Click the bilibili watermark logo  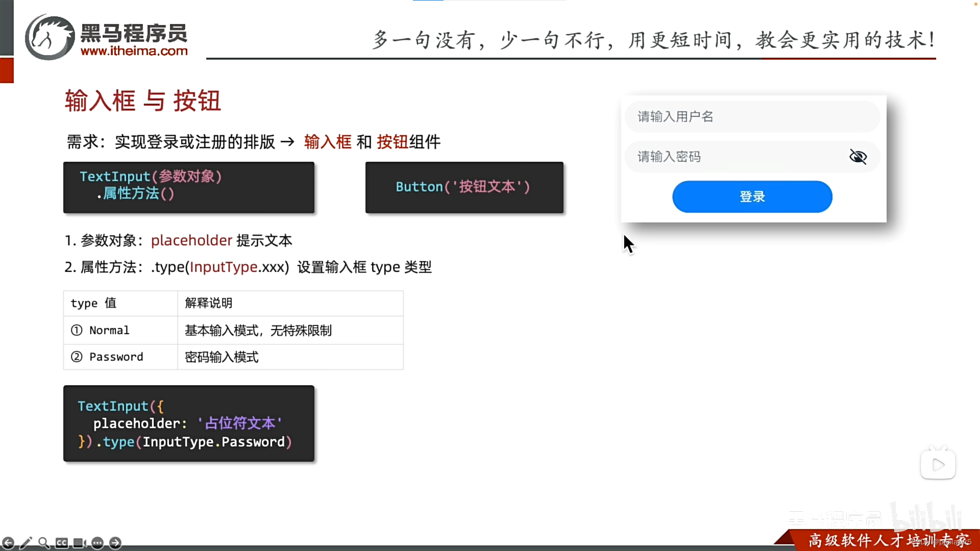click(x=926, y=517)
